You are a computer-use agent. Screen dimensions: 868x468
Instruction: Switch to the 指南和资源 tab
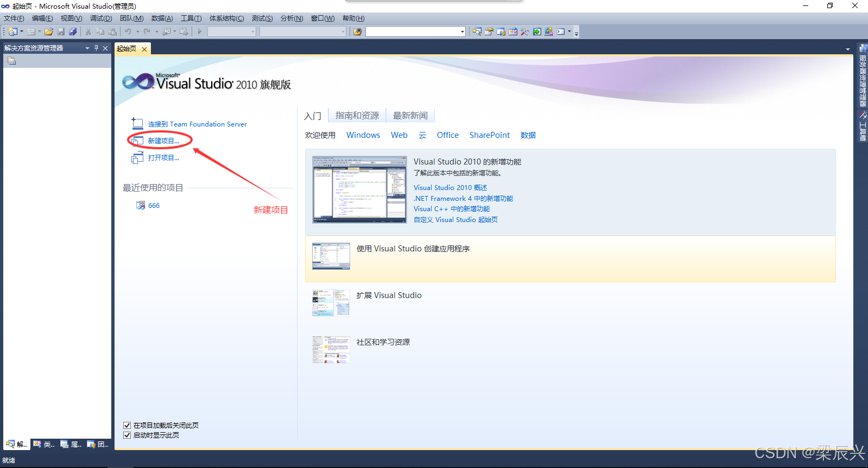pos(357,116)
